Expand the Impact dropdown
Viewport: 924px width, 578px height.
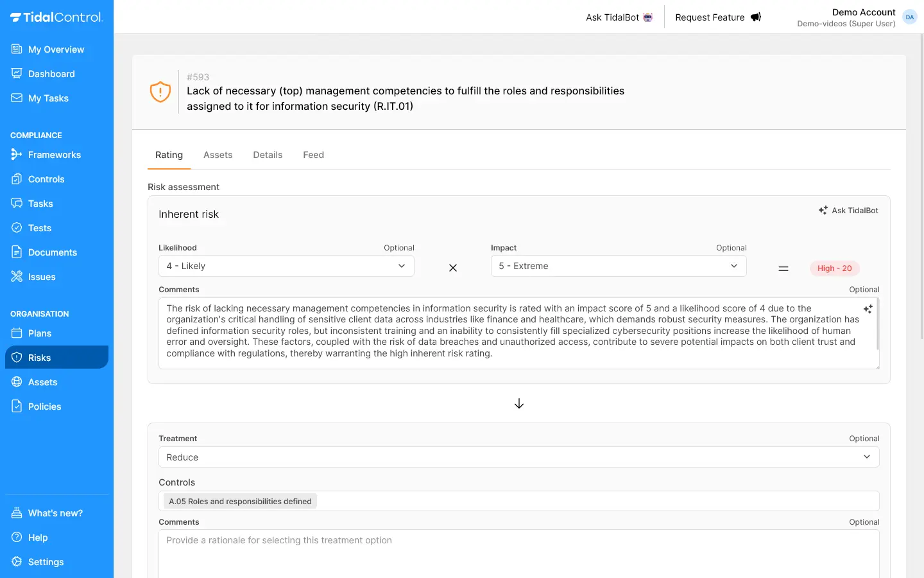(618, 266)
